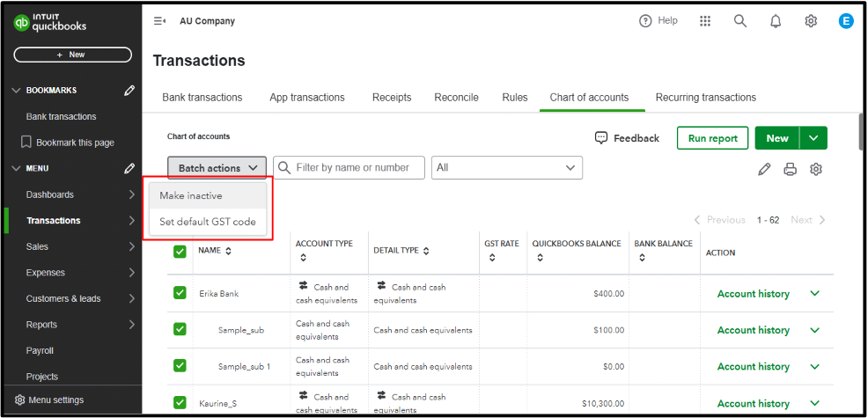Open the notifications bell
Screen dimensions: 868x418
tap(776, 21)
